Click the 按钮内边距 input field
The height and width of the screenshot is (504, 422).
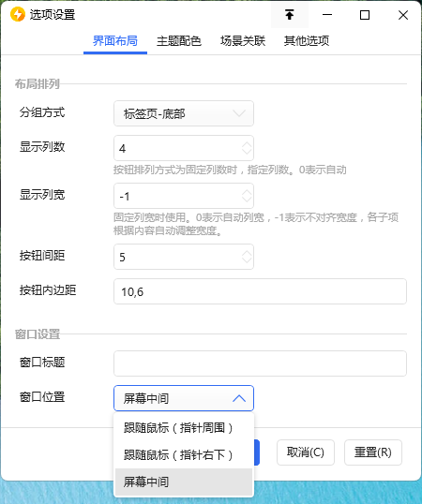(x=260, y=291)
